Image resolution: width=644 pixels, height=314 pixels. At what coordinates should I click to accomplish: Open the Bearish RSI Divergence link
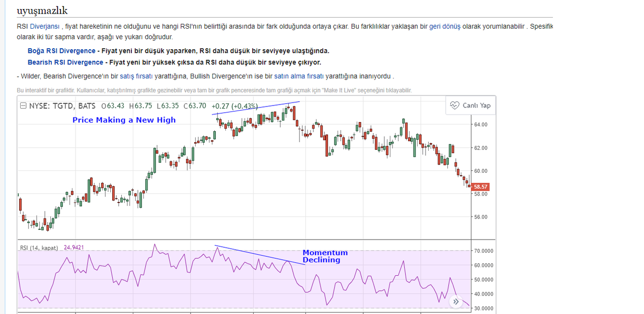(65, 62)
